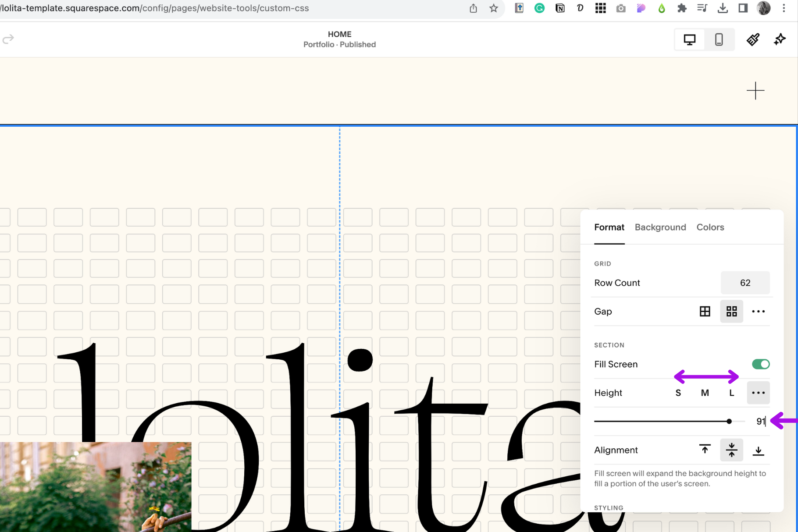
Task: Open Chrome three-dot menu
Action: (784, 8)
